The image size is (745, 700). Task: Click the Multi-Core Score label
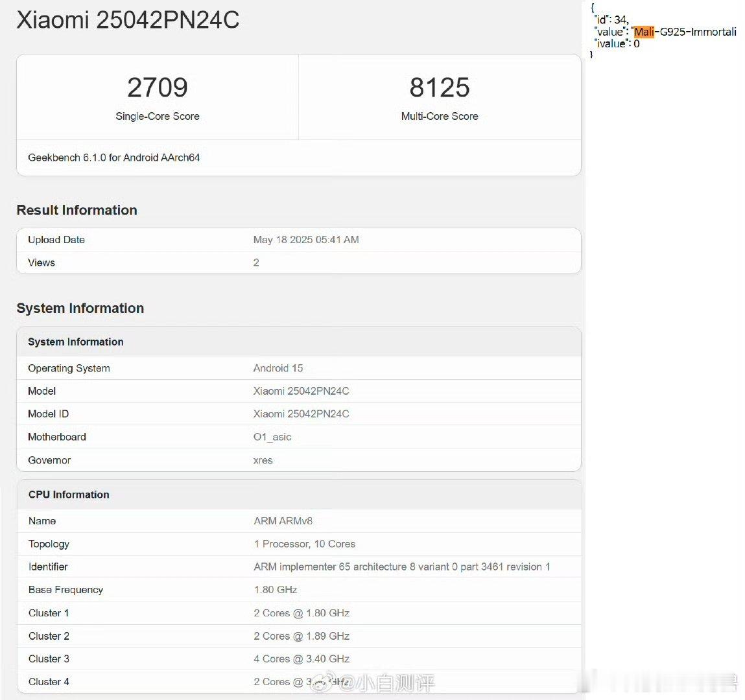[x=440, y=117]
